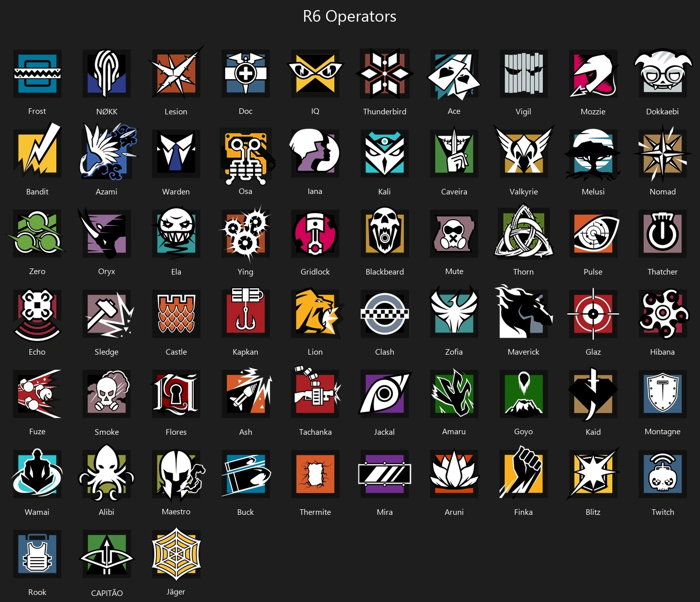This screenshot has height=602, width=700.
Task: Click the Rook armor vest icon
Action: [x=37, y=554]
